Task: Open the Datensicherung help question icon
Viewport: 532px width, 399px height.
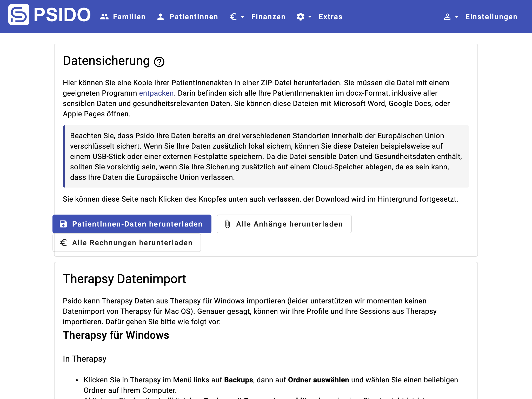Action: click(x=159, y=62)
